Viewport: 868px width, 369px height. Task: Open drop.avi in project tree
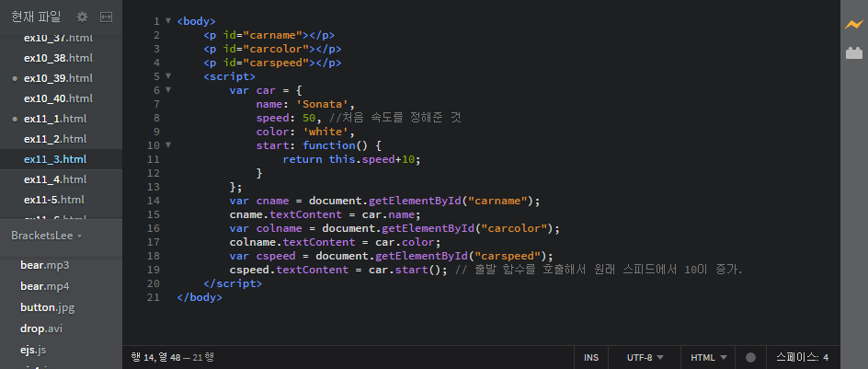41,329
